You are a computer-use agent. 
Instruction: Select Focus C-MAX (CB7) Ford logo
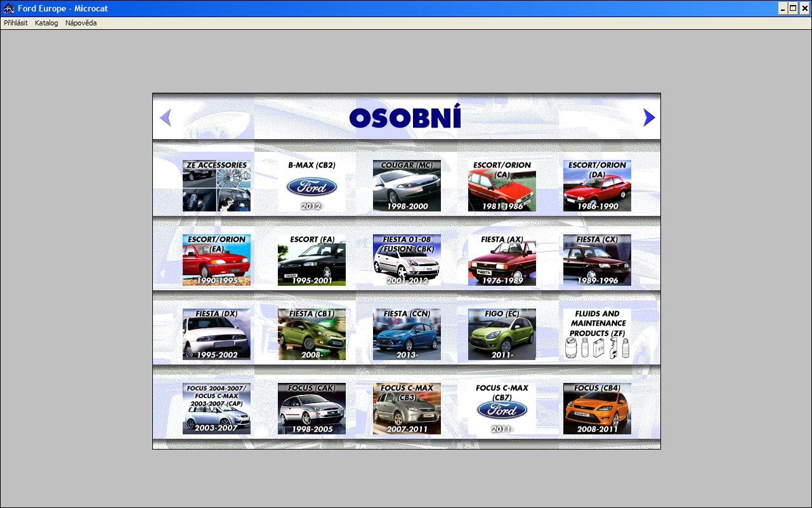tap(502, 408)
